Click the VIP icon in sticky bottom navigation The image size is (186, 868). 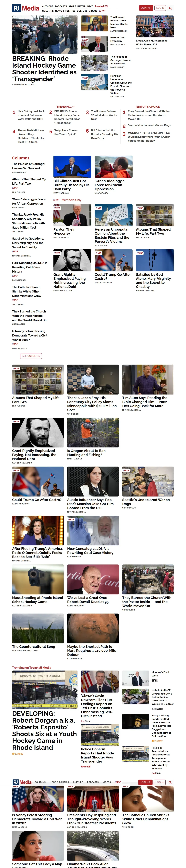point(118,782)
